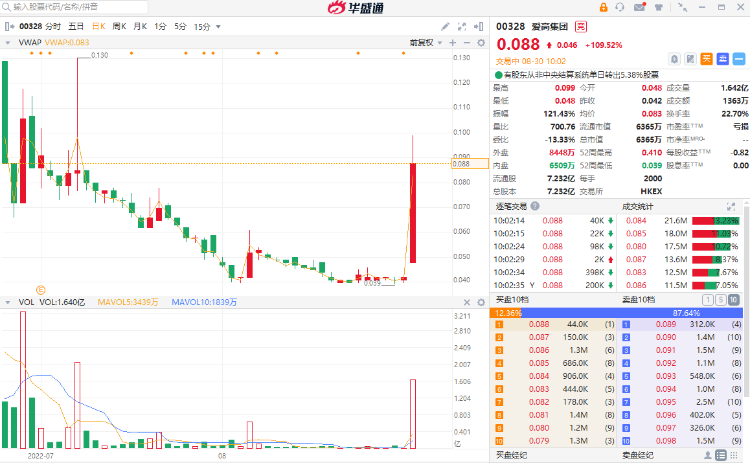Image resolution: width=750 pixels, height=463 pixels.
Task: Click ask level 1 price 0.089
Action: (666, 324)
